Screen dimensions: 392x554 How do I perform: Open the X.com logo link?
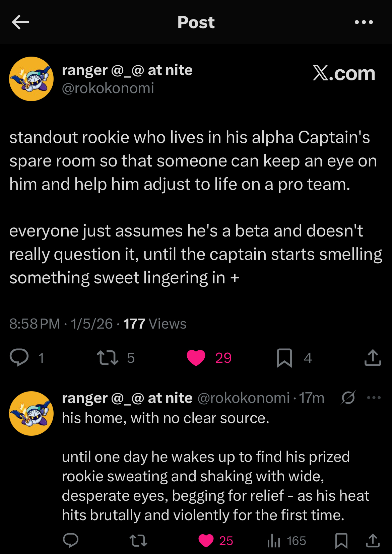tap(344, 73)
